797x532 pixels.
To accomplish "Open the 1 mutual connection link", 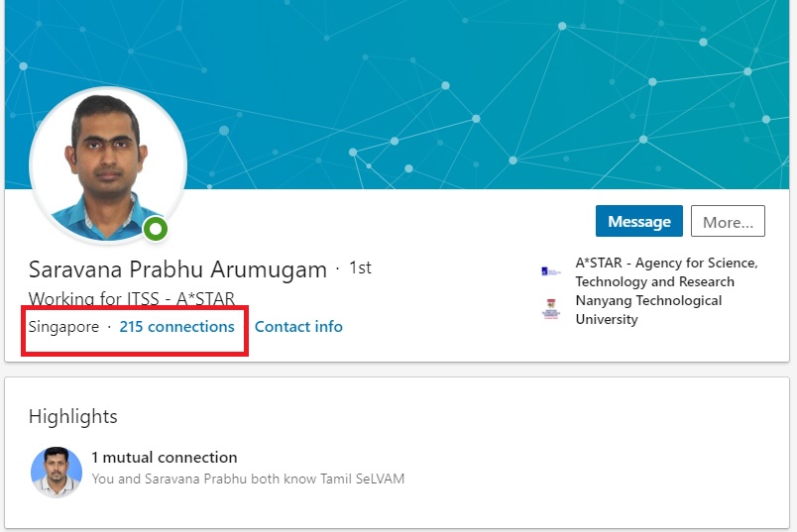I will pyautogui.click(x=165, y=458).
